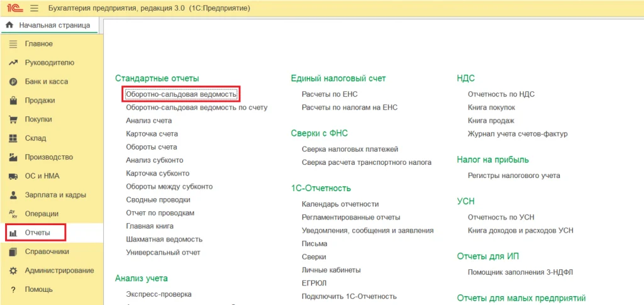Click the Расчеты по ЕНС link
This screenshot has height=305, width=644.
330,94
